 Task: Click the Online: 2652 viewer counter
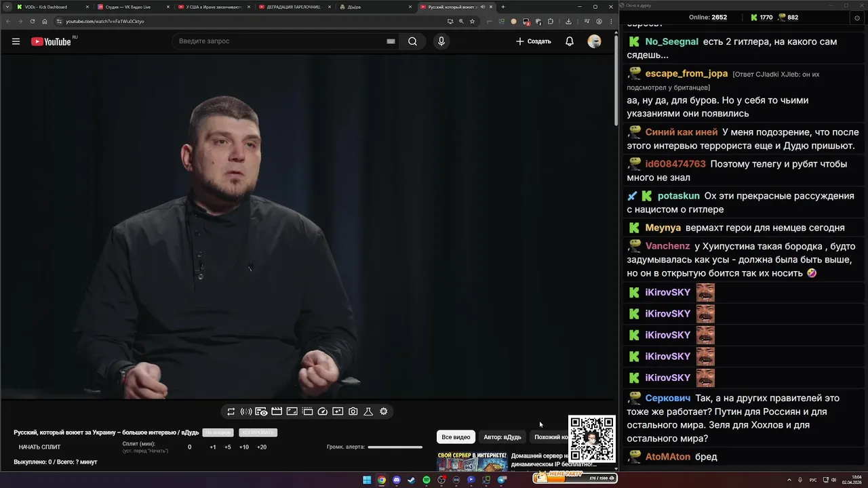(x=707, y=18)
